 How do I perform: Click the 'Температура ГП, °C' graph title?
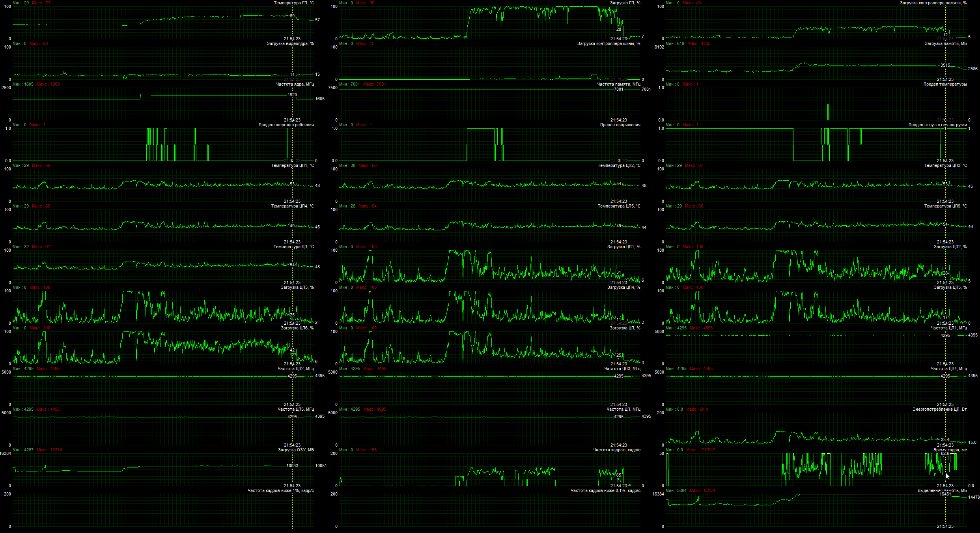294,3
